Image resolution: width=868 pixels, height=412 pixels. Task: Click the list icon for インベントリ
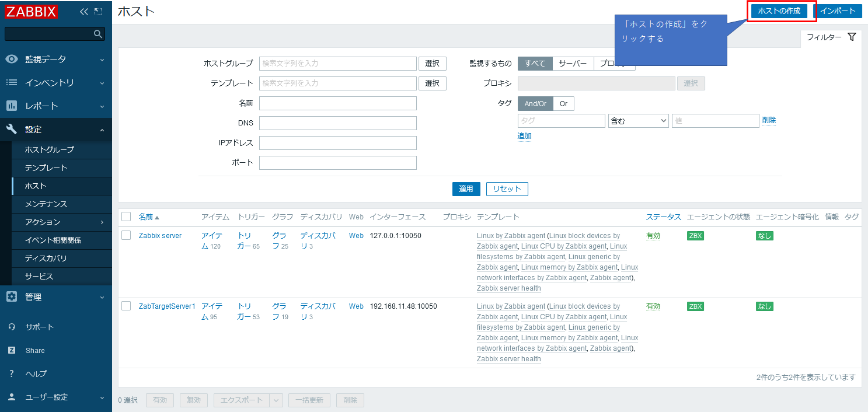(x=12, y=82)
